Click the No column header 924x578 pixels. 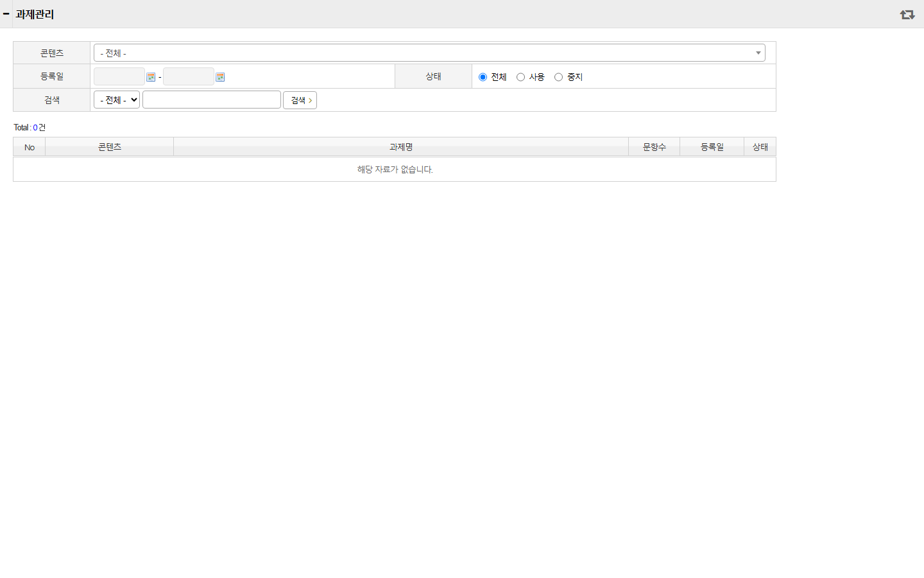pyautogui.click(x=30, y=147)
